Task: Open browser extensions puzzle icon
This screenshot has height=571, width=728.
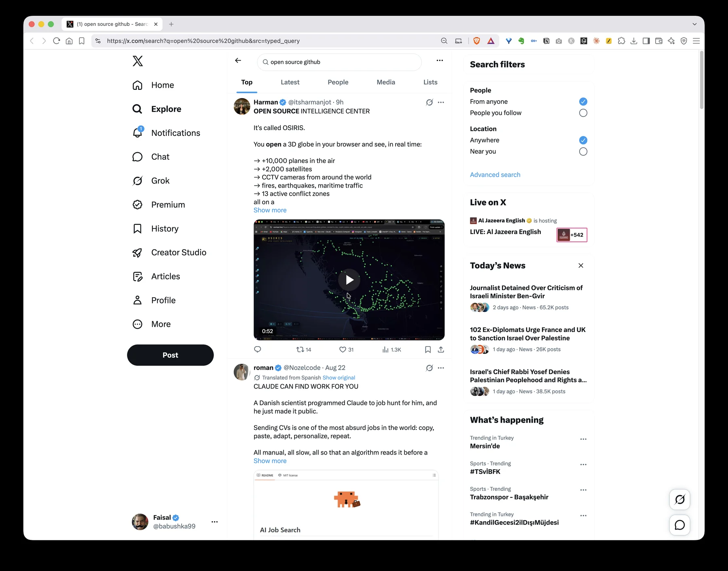Action: (x=622, y=41)
